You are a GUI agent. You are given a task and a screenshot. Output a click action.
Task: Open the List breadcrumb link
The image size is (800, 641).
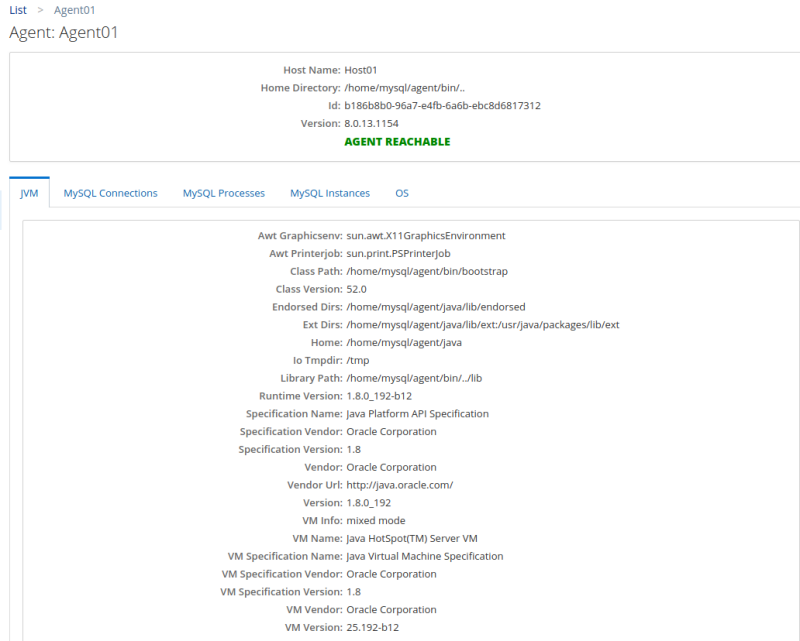[x=18, y=10]
